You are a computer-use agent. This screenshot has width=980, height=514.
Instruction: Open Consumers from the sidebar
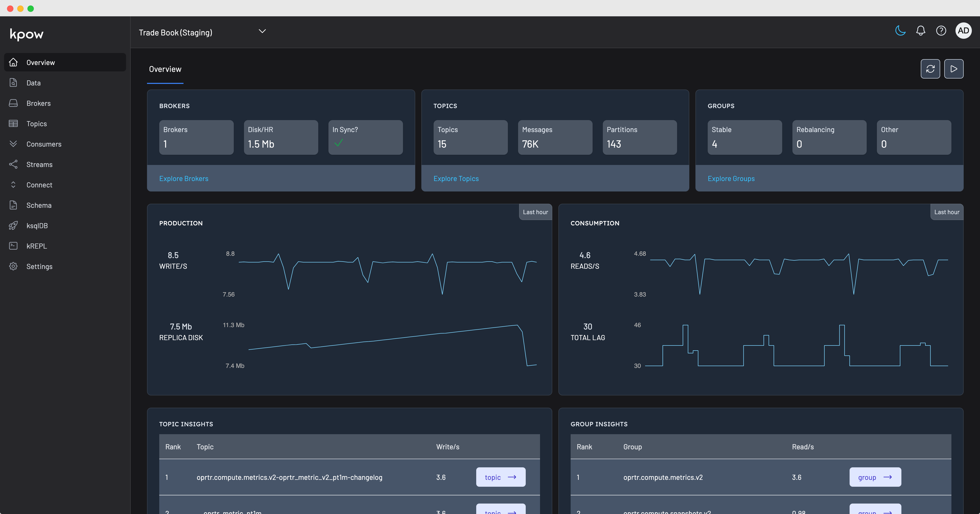tap(44, 144)
